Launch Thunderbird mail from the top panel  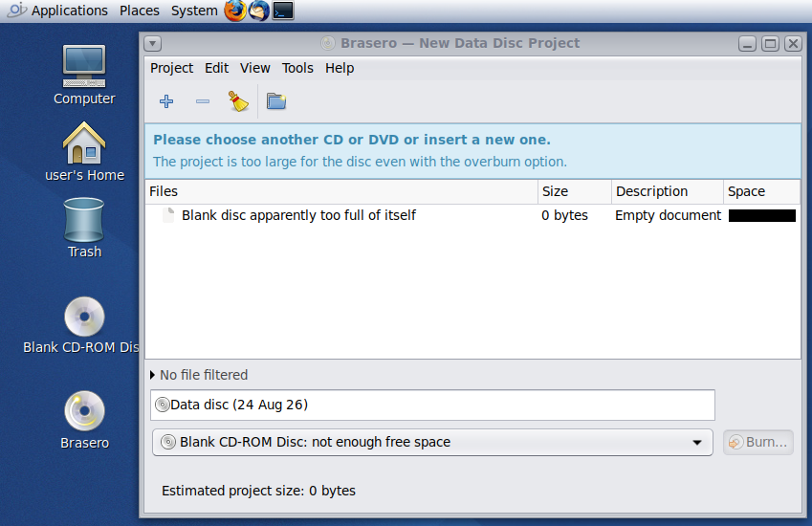click(259, 11)
